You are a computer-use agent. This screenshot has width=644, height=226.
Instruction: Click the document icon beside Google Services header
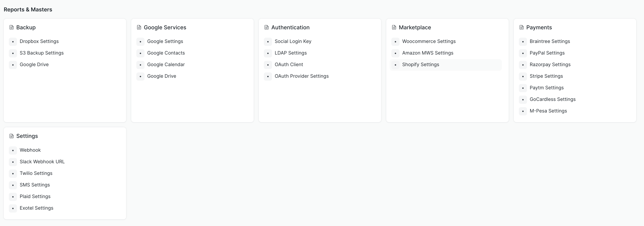(139, 28)
